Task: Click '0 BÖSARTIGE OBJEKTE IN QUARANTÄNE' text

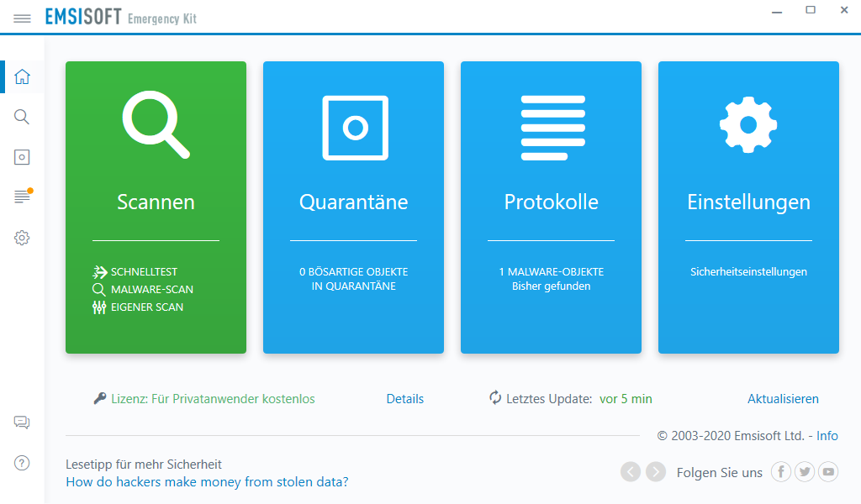Action: tap(354, 279)
